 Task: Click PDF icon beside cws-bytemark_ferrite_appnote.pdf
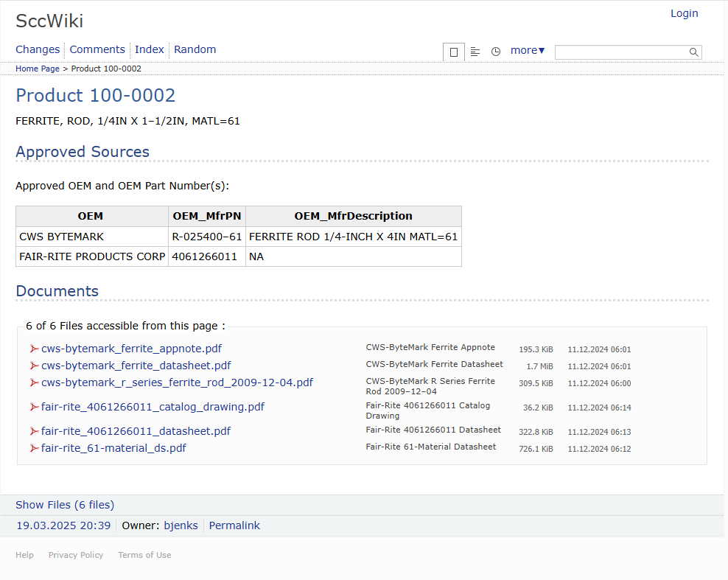click(x=34, y=349)
